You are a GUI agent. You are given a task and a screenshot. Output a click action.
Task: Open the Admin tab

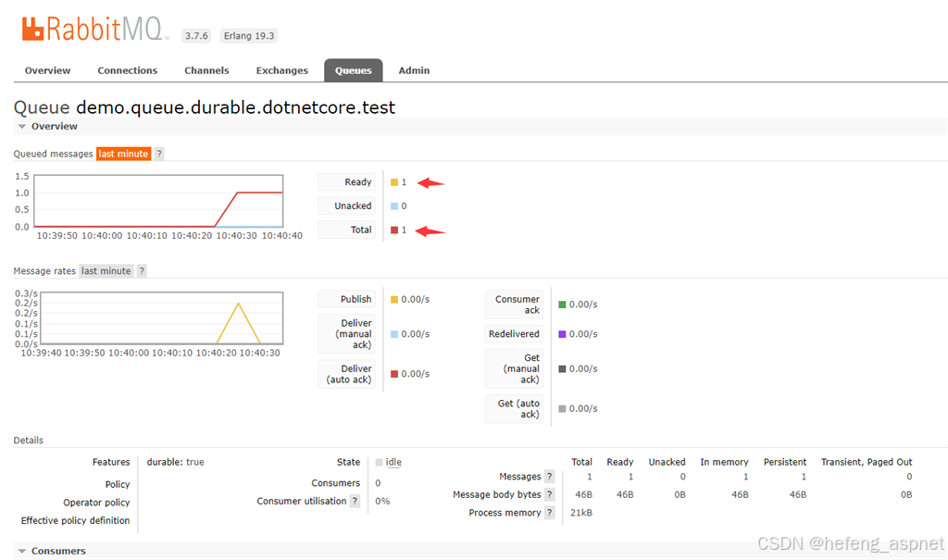[414, 70]
